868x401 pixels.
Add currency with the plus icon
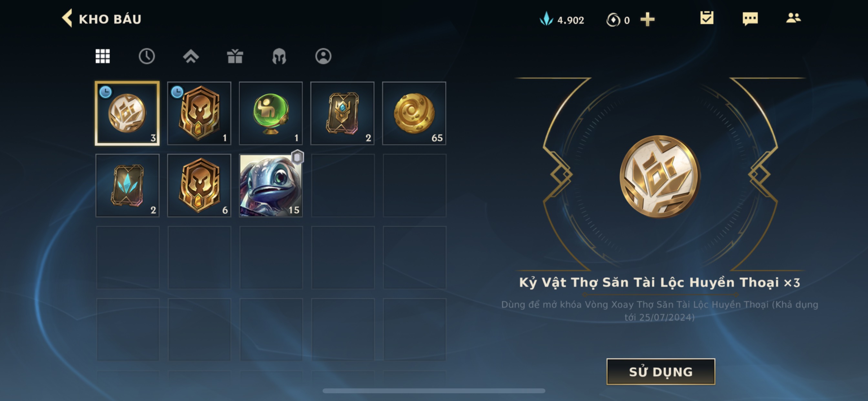point(647,20)
